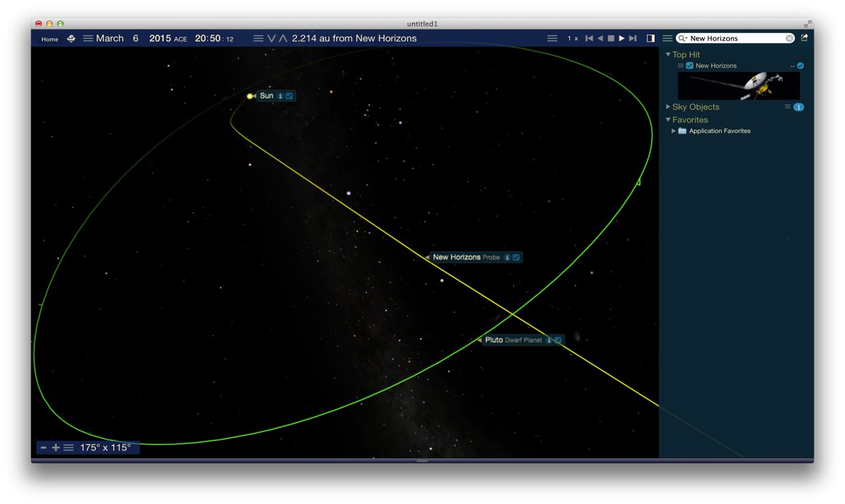Click the spacecraft icon next to Home
The width and height of the screenshot is (845, 504).
pyautogui.click(x=71, y=39)
